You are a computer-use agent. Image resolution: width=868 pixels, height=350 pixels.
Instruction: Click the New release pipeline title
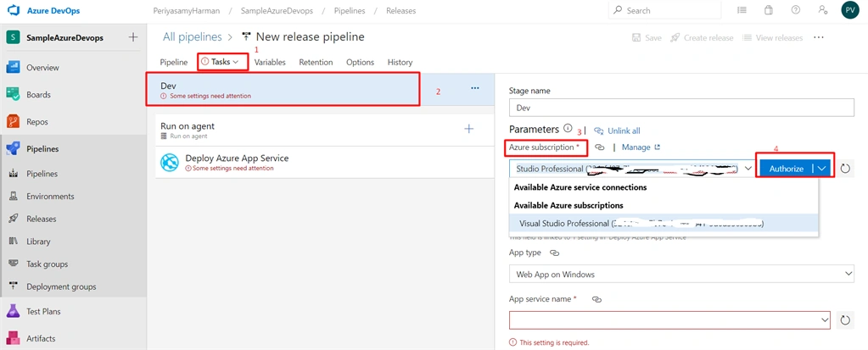(310, 37)
